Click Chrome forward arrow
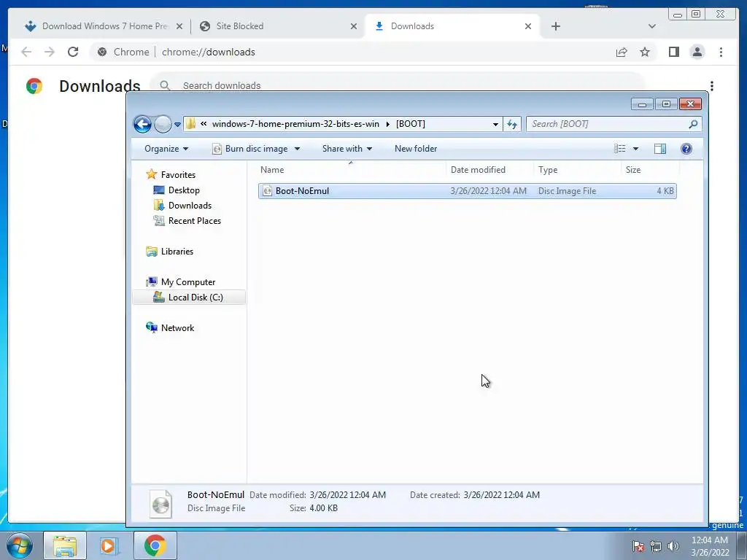The height and width of the screenshot is (560, 747). tap(50, 52)
